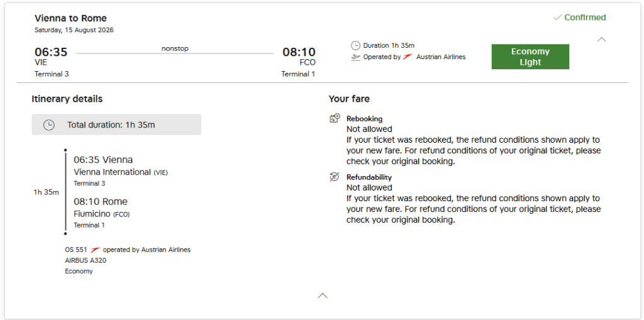644x320 pixels.
Task: Click the red Austrian Airlines logo in header
Action: [x=408, y=57]
